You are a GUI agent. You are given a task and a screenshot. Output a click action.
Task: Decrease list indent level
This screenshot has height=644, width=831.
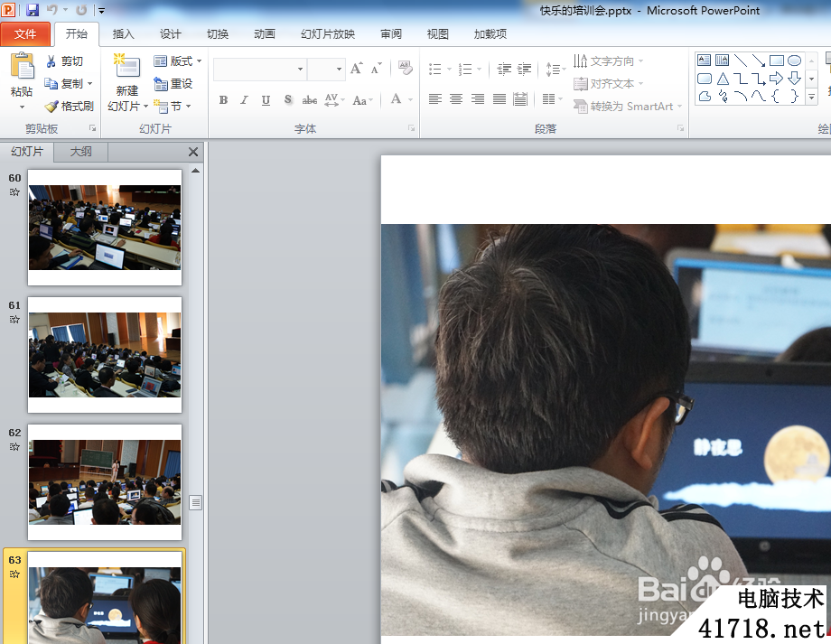(503, 69)
